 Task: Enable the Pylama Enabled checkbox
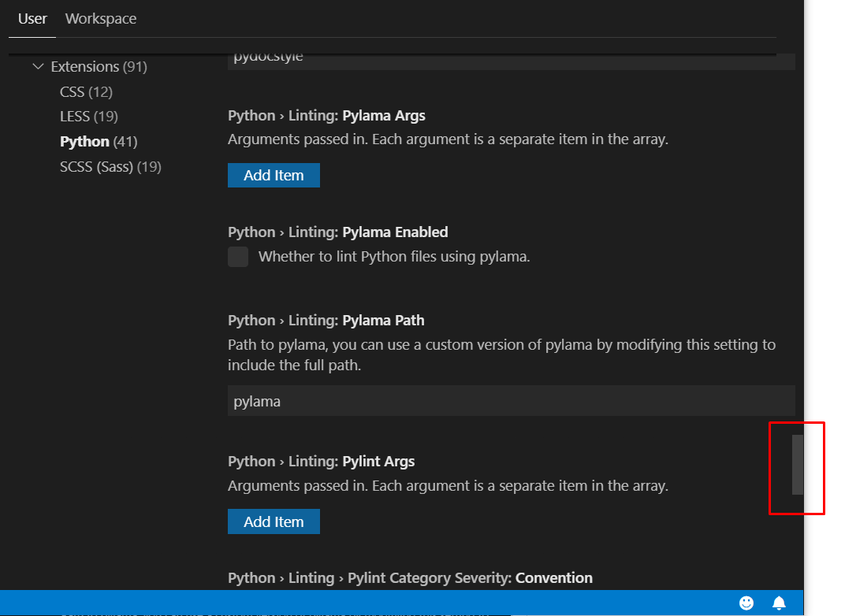238,257
